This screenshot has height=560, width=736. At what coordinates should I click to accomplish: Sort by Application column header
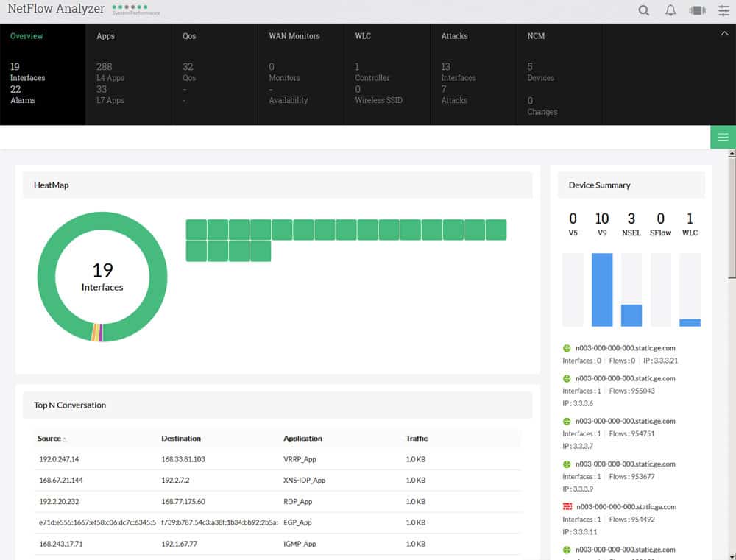pyautogui.click(x=302, y=439)
